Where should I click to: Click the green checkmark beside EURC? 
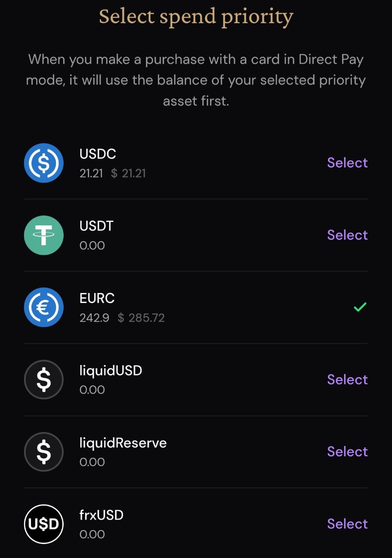pyautogui.click(x=360, y=308)
